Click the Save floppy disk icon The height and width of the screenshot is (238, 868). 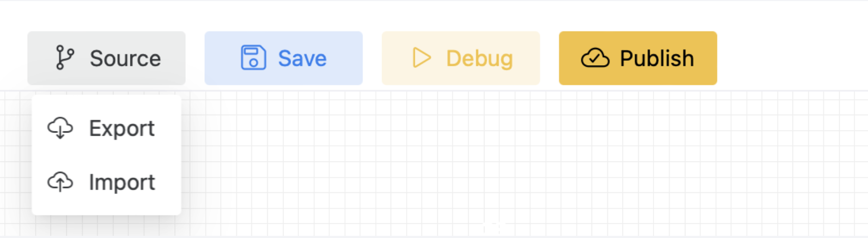point(253,58)
